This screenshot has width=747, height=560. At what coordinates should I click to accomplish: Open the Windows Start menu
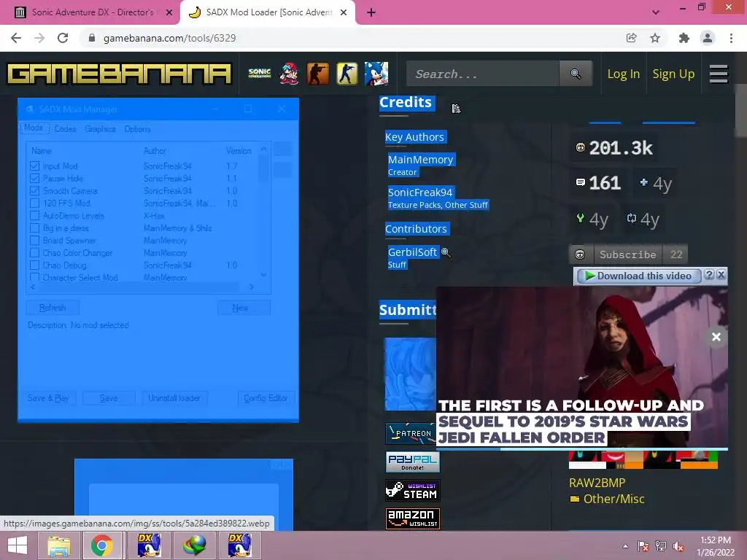click(x=18, y=545)
